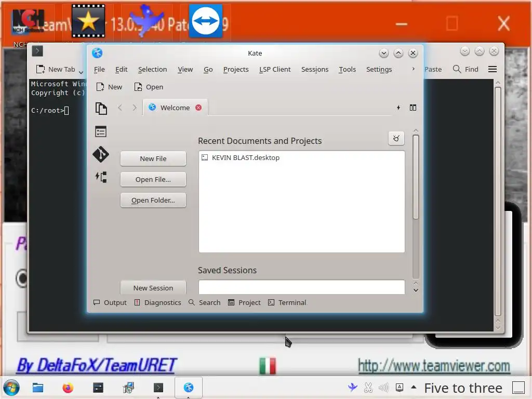Open the Filesystem Browser tree sidebar icon
The image size is (532, 399).
[101, 177]
